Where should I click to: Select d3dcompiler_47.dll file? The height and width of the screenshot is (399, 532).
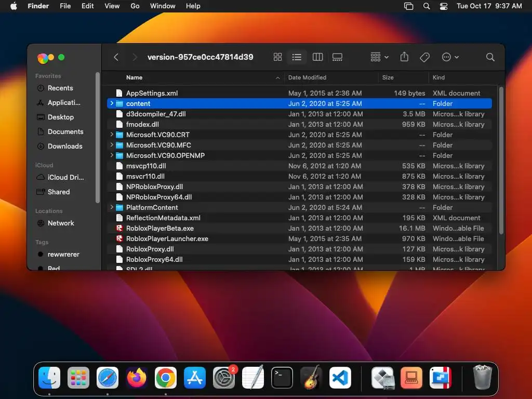point(299,114)
